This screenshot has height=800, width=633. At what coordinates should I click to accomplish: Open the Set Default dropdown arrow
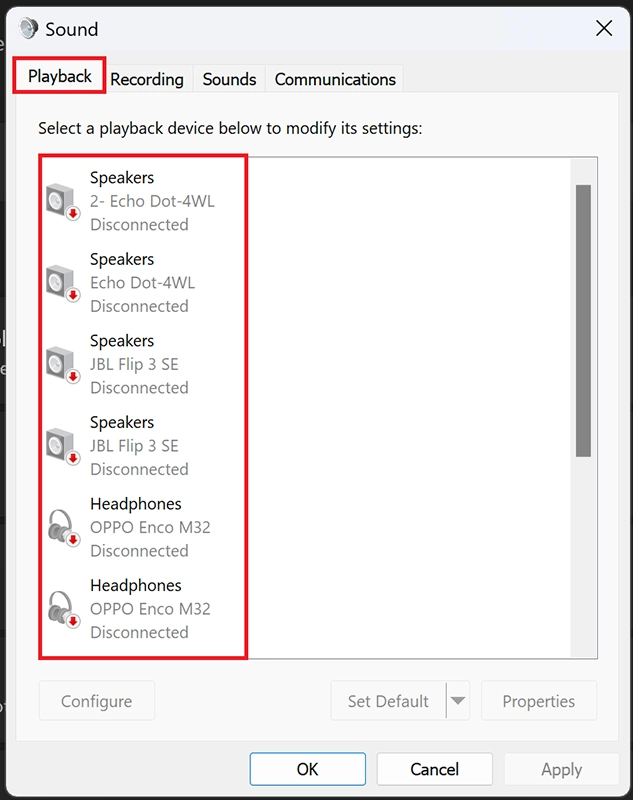click(x=458, y=701)
